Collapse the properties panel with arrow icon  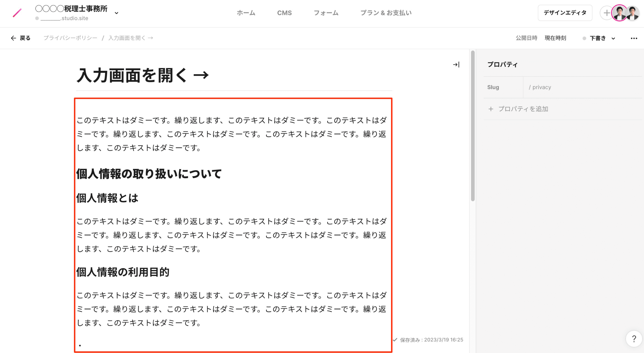456,65
